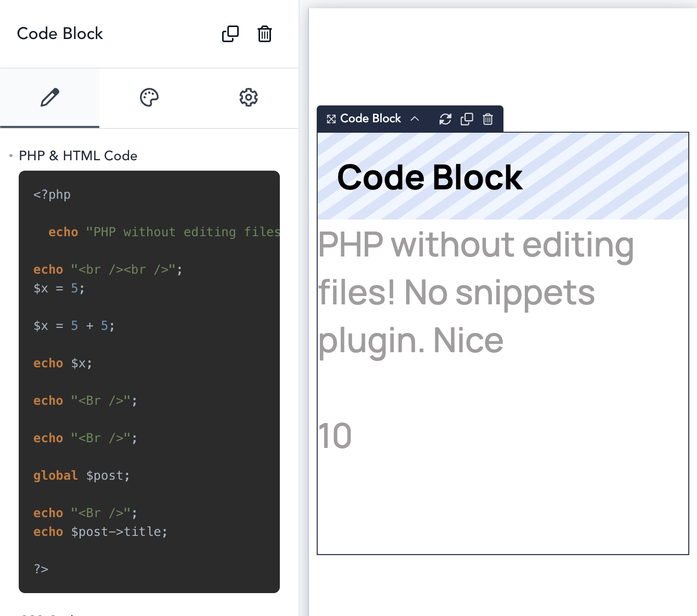Click the duplicate icon in left panel header
The height and width of the screenshot is (616, 697).
coord(230,34)
